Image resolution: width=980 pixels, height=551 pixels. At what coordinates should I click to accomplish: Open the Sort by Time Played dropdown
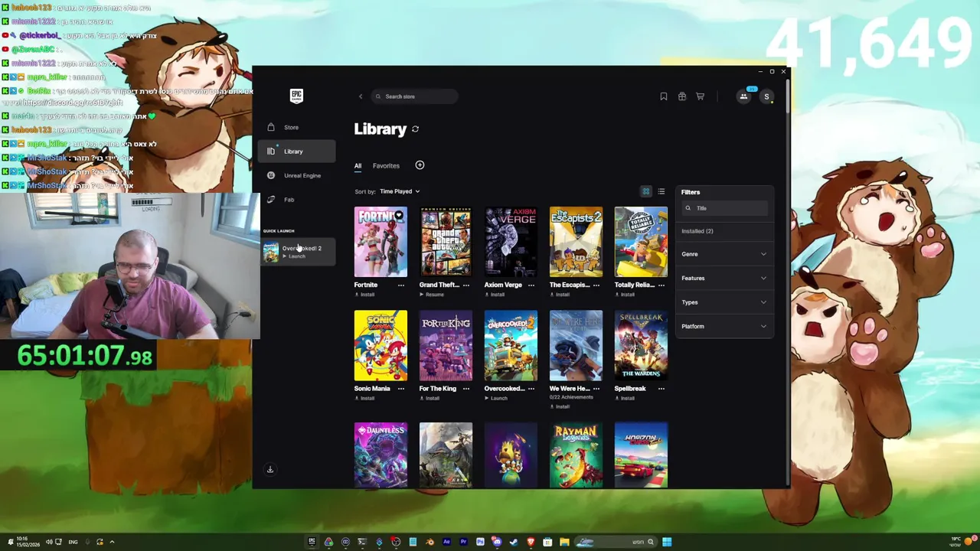400,191
